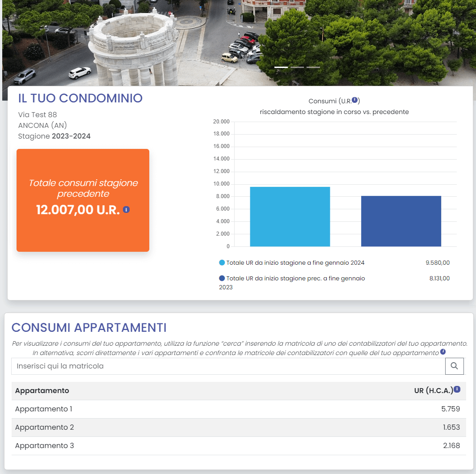Select the first carousel slide indicator
Screen dimensions: 476x474
coord(281,67)
